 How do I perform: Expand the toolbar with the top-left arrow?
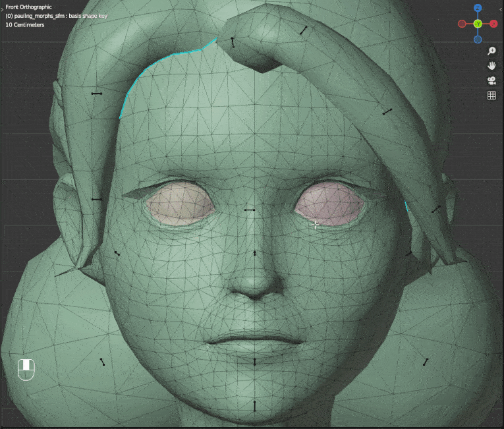coord(2,10)
